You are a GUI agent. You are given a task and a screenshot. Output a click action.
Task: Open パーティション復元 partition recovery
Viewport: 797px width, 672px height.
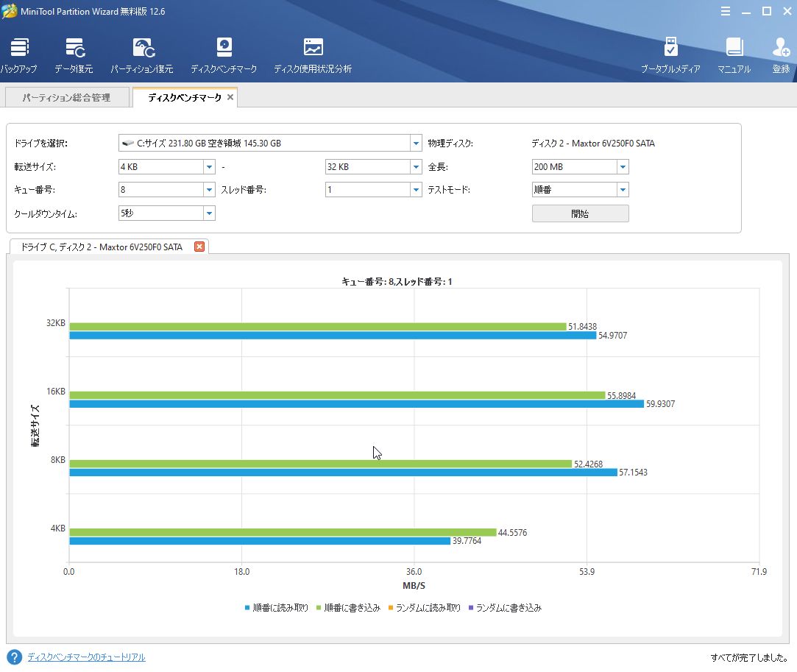click(x=142, y=55)
